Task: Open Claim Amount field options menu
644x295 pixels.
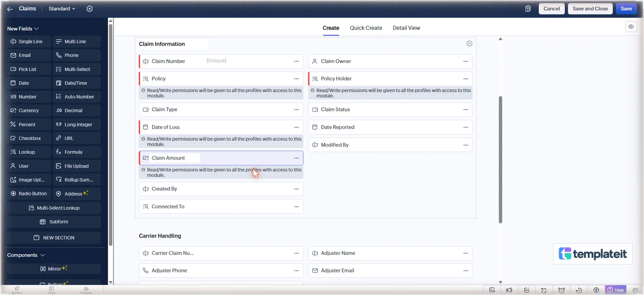Action: tap(296, 158)
